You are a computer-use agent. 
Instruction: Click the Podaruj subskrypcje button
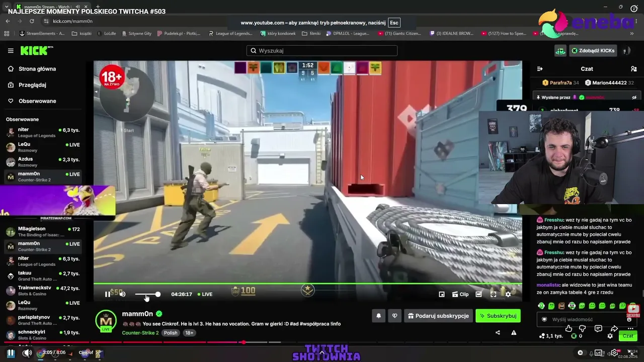coord(438,316)
